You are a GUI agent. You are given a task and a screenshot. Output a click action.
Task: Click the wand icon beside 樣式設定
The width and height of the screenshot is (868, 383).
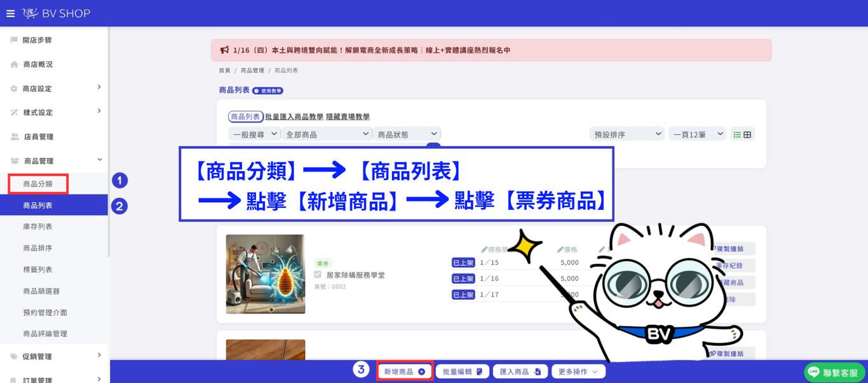pyautogui.click(x=14, y=113)
